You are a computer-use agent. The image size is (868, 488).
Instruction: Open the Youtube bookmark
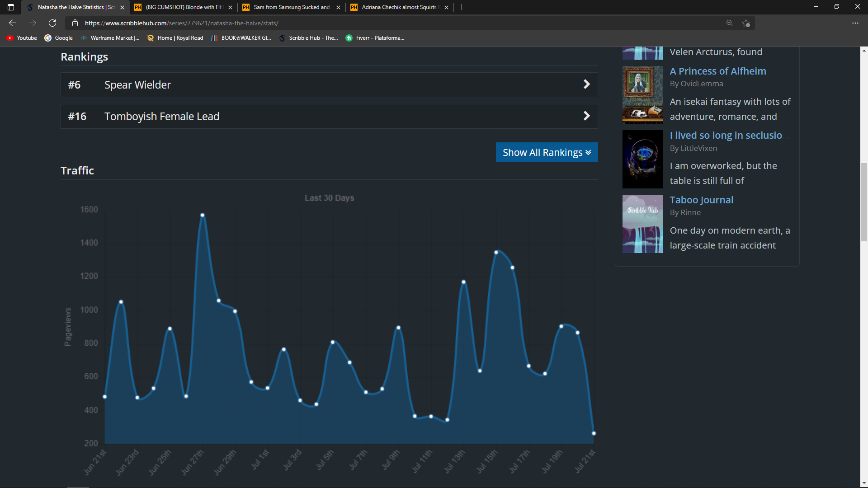pyautogui.click(x=22, y=38)
